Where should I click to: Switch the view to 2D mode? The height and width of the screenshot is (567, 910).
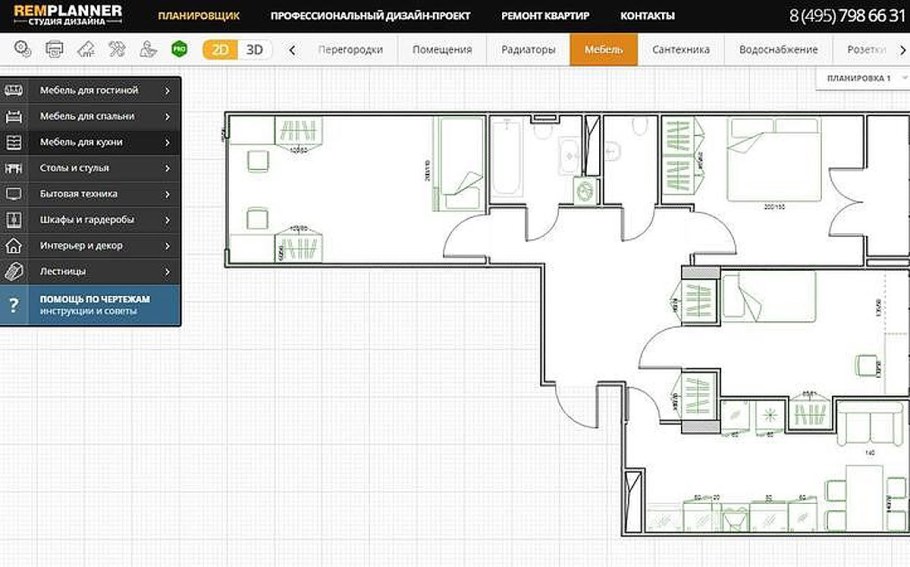(220, 49)
